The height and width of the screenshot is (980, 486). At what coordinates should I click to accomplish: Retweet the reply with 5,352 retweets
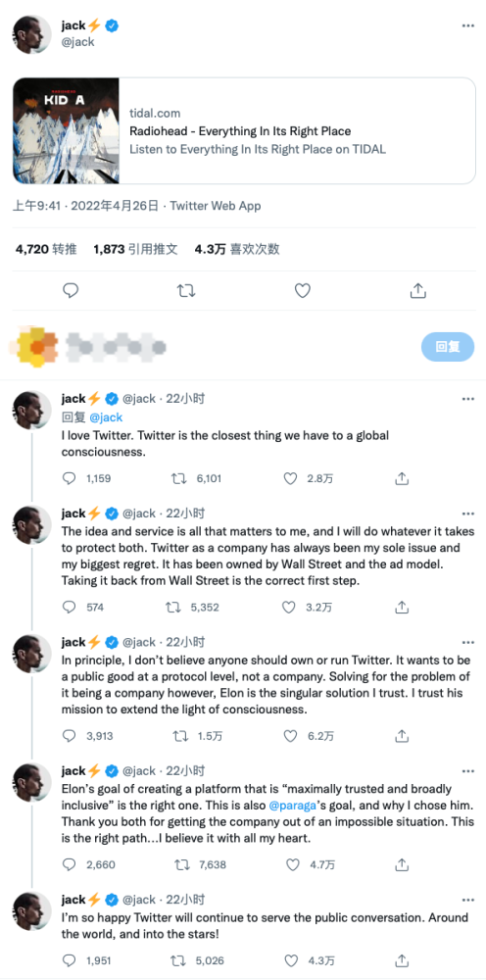click(x=179, y=607)
